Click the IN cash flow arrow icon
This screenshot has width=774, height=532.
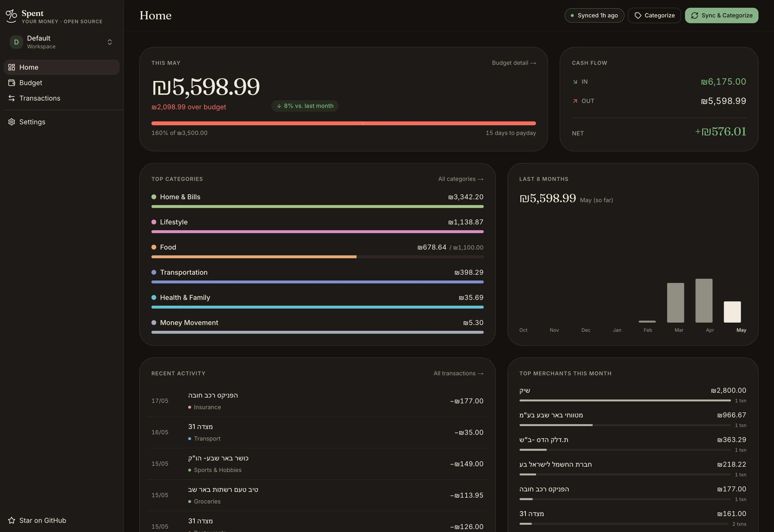click(575, 82)
